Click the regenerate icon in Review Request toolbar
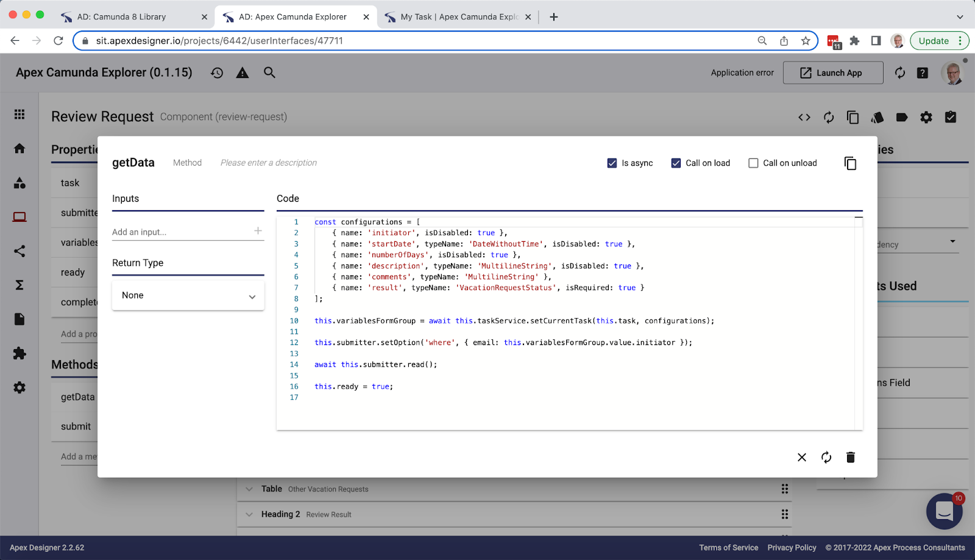The height and width of the screenshot is (560, 975). click(x=829, y=118)
